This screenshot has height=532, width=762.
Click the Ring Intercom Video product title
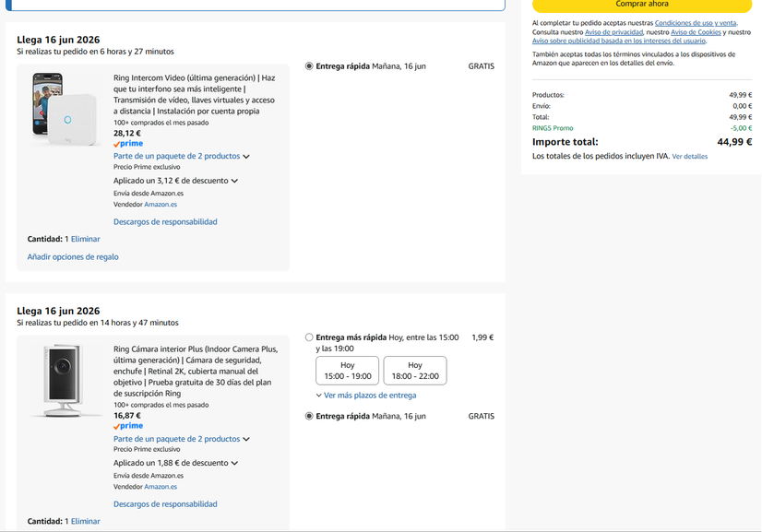[x=195, y=94]
